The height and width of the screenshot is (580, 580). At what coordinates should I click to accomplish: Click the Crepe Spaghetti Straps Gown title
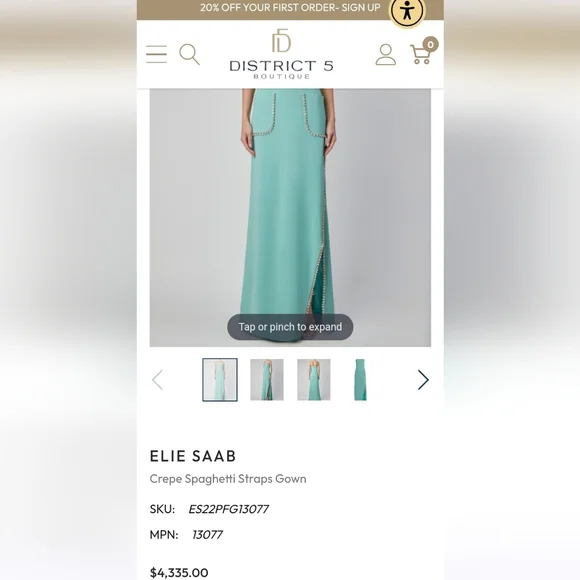tap(228, 479)
